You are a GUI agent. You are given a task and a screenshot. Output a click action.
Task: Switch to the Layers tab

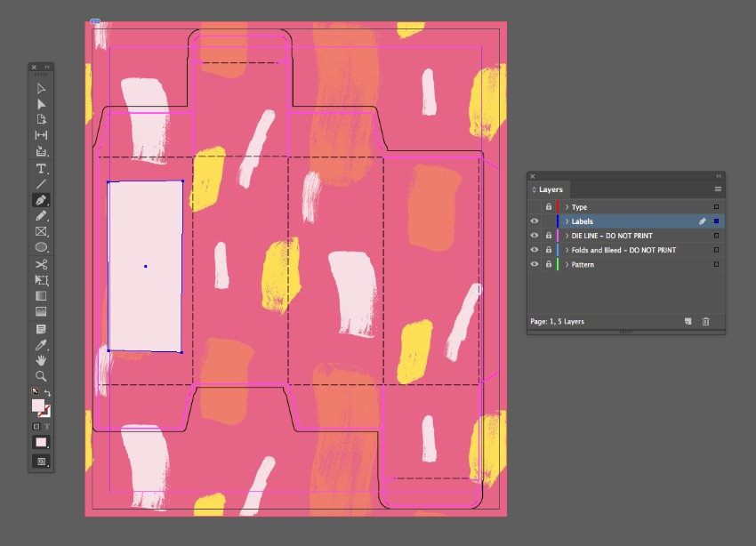551,189
